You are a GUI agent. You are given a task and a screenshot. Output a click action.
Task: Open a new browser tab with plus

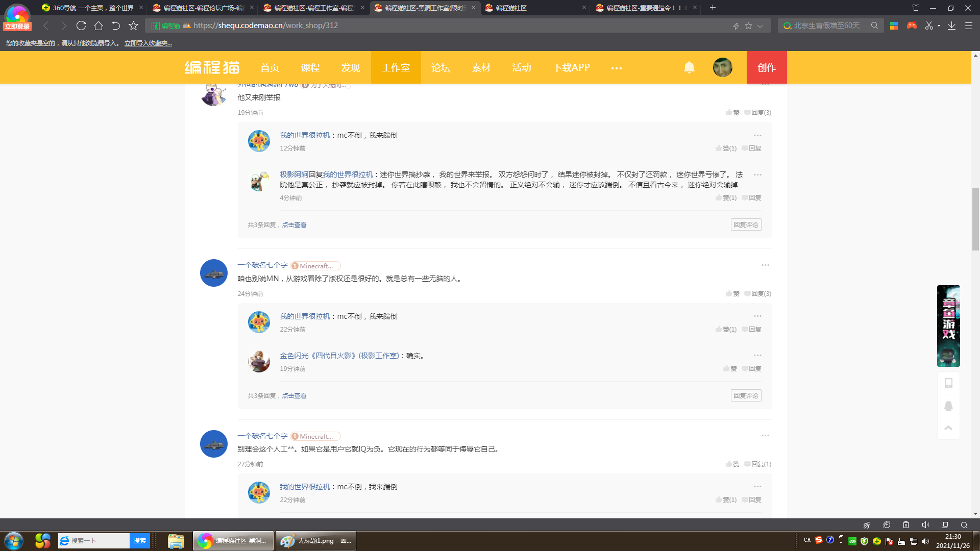pos(713,8)
